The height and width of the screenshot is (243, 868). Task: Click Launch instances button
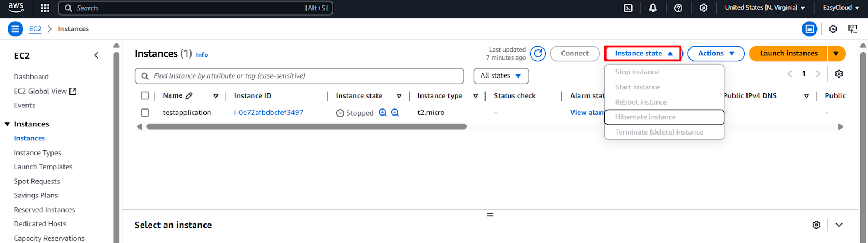coord(788,53)
